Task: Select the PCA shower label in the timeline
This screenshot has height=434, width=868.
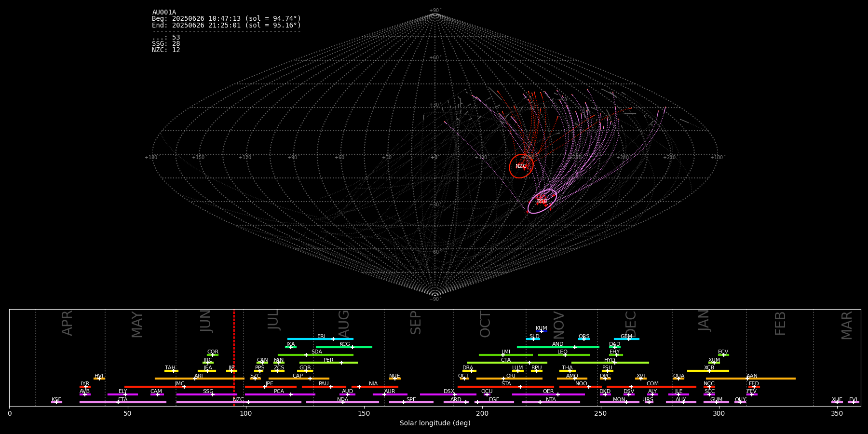Action: [x=279, y=392]
